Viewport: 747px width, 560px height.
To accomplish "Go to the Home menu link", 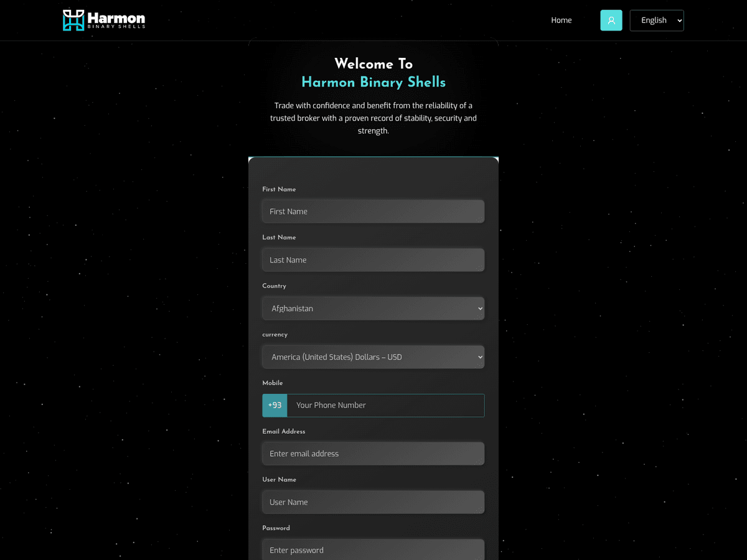I will (x=561, y=20).
